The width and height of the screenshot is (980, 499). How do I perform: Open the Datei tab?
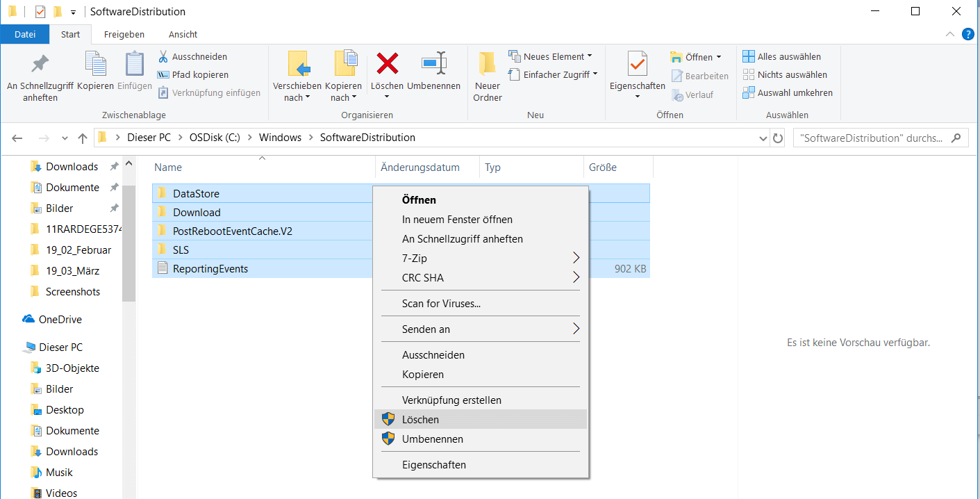point(25,34)
